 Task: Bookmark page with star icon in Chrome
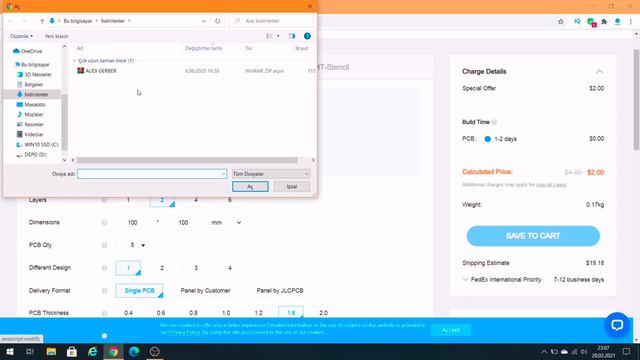coord(561,22)
